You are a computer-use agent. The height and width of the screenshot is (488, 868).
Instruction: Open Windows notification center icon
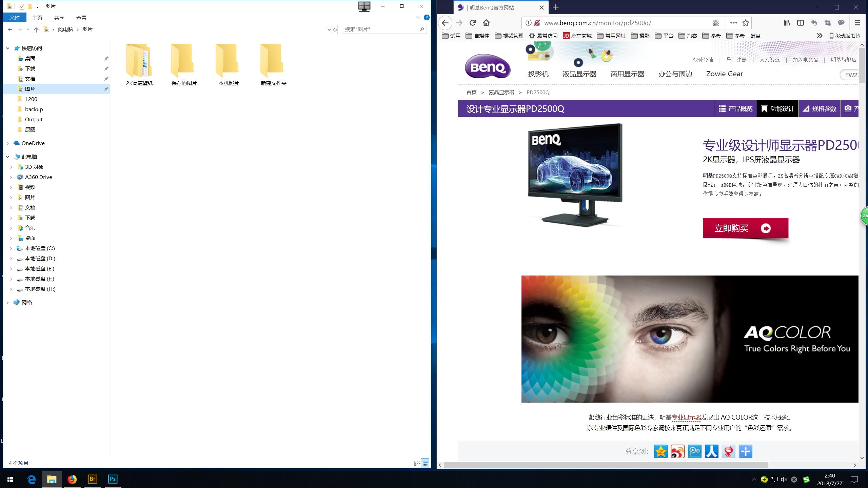(854, 479)
